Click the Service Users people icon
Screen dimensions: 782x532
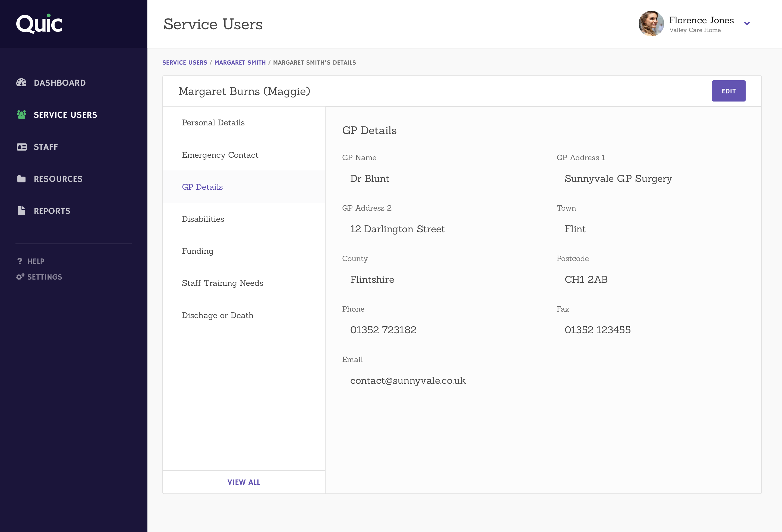coord(21,115)
